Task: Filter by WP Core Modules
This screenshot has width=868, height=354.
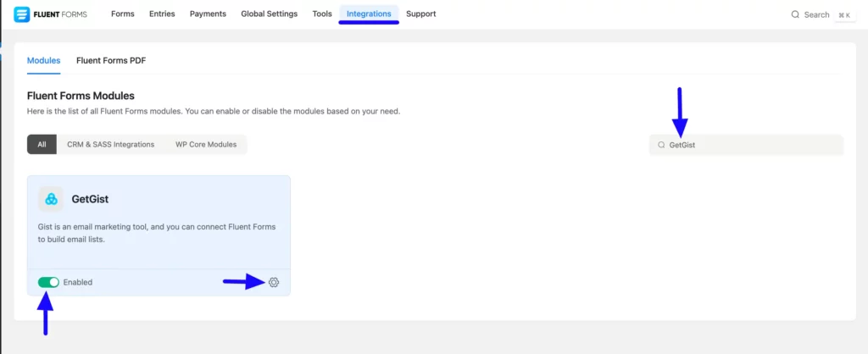Action: (205, 145)
